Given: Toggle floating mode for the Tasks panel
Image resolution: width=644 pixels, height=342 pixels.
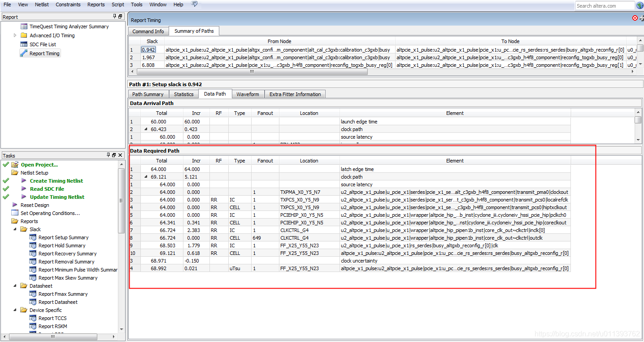Looking at the screenshot, I should pyautogui.click(x=113, y=155).
